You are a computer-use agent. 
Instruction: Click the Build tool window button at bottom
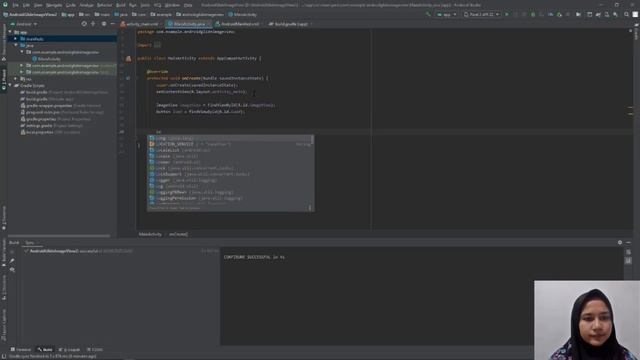tap(45, 350)
